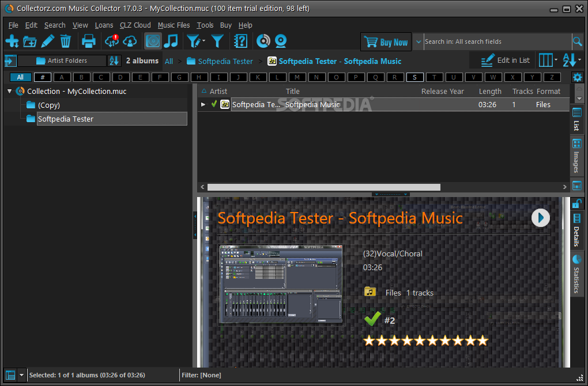Image resolution: width=588 pixels, height=386 pixels.
Task: Click the Add Albums plus icon
Action: coord(12,41)
